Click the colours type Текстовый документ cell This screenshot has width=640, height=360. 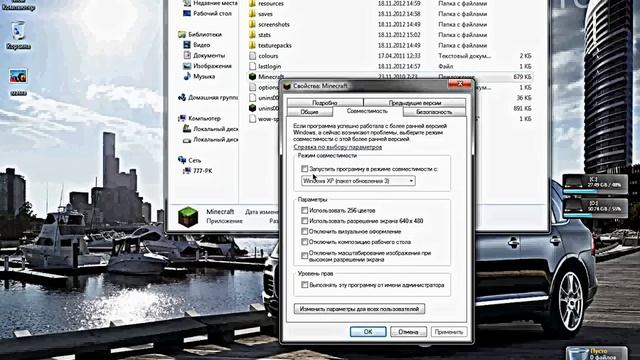click(464, 56)
